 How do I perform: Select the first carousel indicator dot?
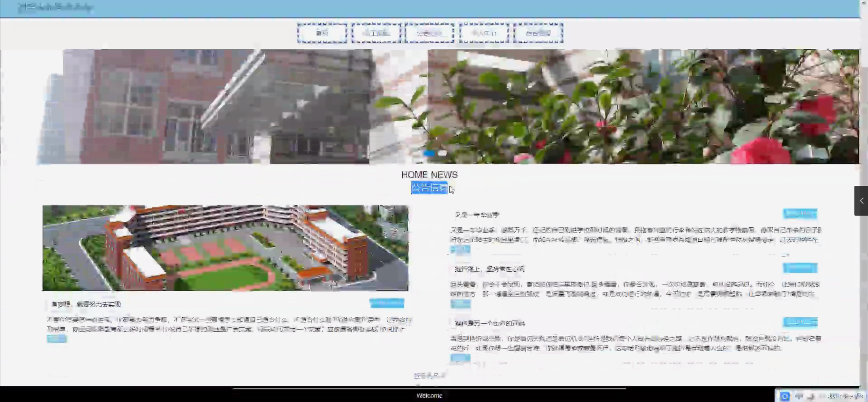click(429, 153)
